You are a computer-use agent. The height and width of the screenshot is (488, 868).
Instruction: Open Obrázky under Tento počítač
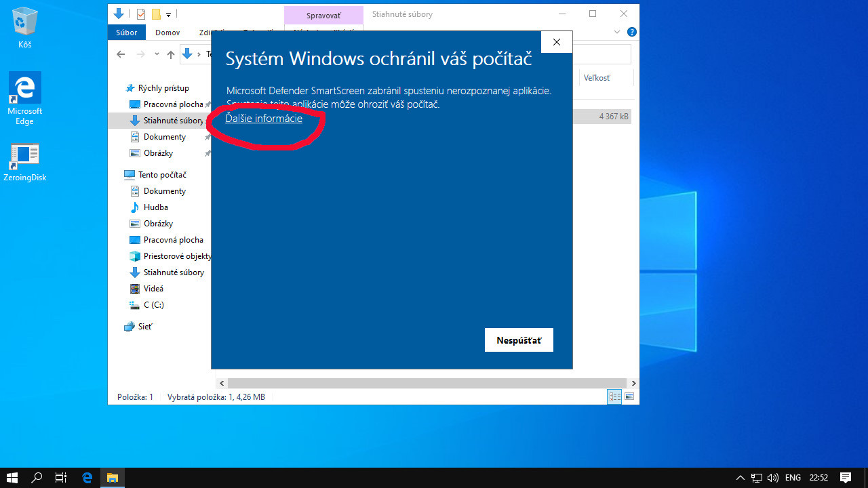(158, 224)
